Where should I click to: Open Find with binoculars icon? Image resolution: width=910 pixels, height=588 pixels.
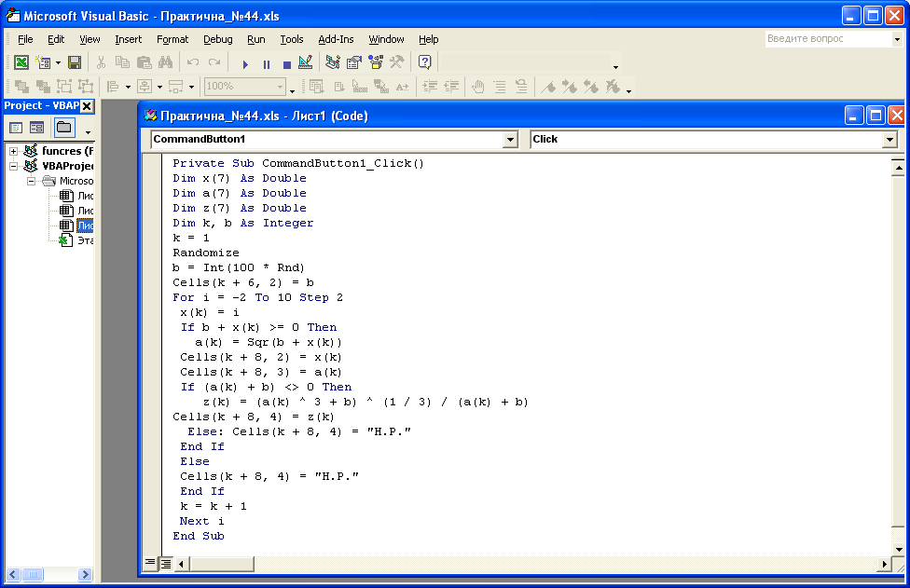(x=165, y=62)
